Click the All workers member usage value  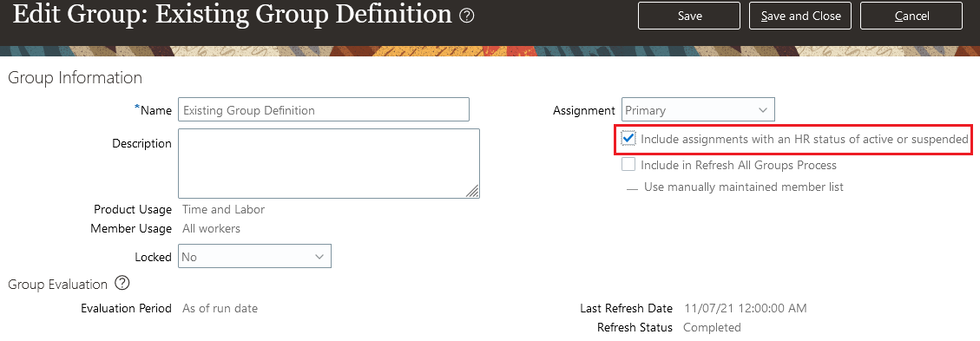point(211,228)
